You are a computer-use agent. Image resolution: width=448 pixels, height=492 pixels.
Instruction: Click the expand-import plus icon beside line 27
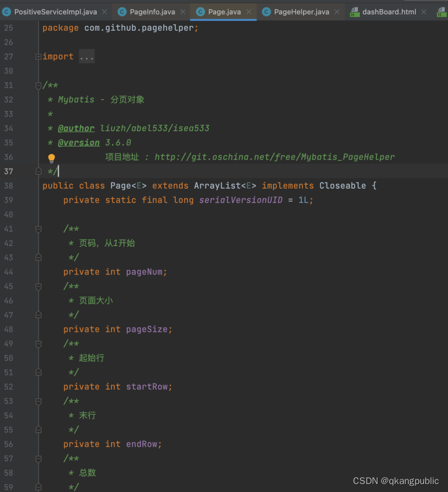(38, 56)
